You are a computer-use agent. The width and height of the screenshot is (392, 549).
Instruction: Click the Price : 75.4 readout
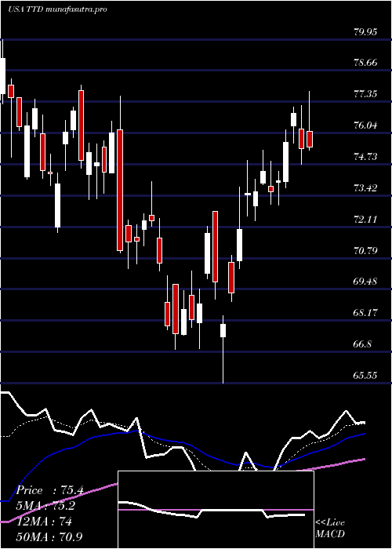(50, 490)
